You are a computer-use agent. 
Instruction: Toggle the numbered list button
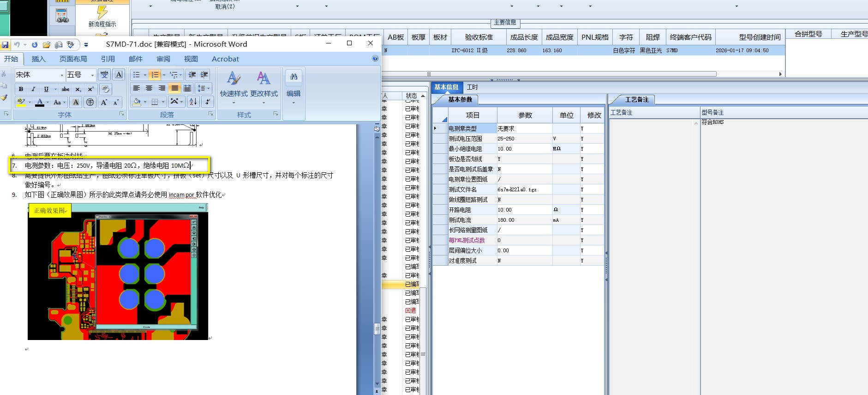point(155,75)
